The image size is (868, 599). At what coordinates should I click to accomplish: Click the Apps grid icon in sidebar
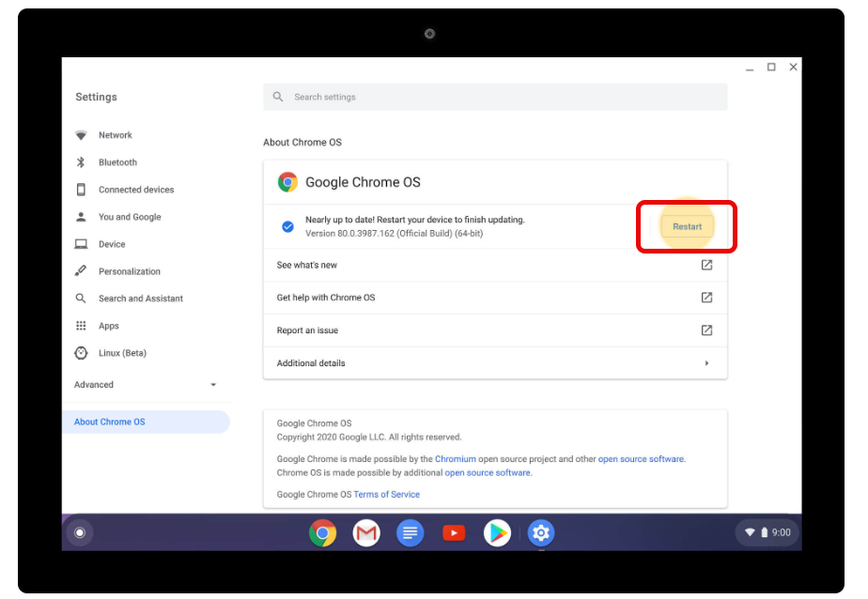click(81, 326)
